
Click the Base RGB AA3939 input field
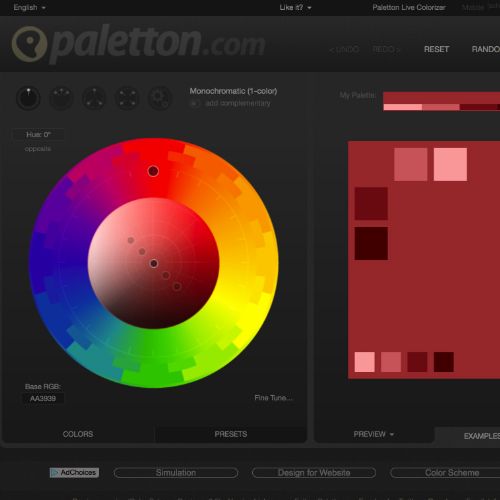[x=43, y=398]
